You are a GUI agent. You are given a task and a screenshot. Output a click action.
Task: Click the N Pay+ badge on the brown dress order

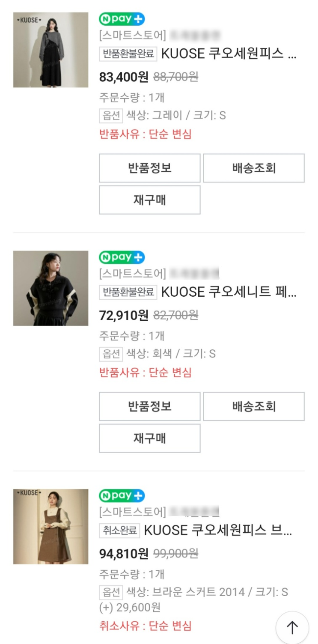(x=122, y=496)
